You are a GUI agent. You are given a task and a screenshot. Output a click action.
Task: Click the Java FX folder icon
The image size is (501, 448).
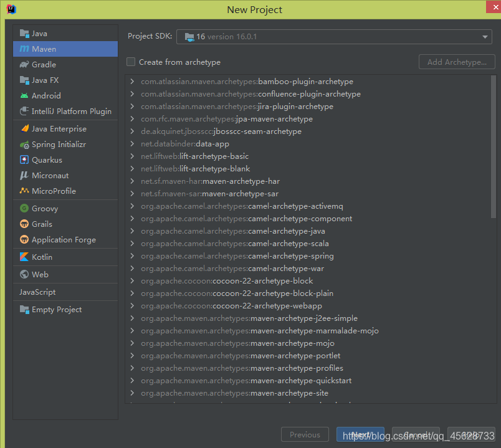click(x=24, y=80)
